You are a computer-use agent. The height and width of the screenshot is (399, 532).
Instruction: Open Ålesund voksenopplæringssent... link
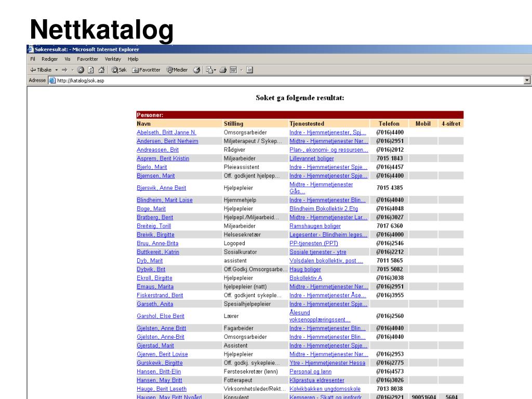pos(320,316)
